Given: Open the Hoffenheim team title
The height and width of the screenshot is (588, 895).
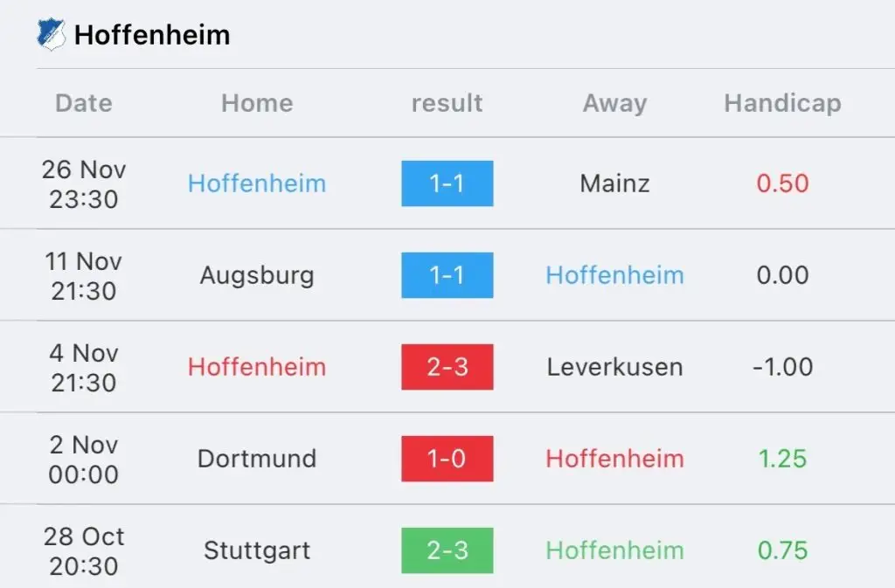Looking at the screenshot, I should pos(152,35).
